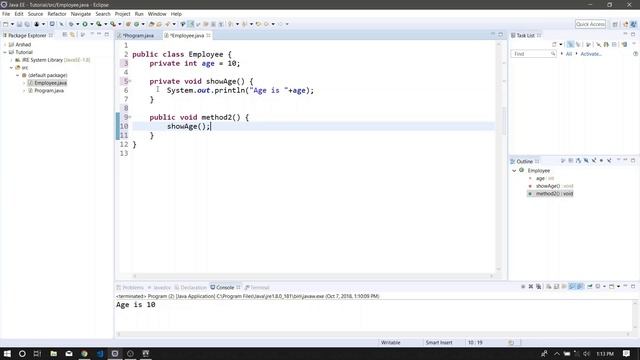This screenshot has width=640, height=360.
Task: Click the Debug bug icon in toolbar
Action: click(x=71, y=24)
